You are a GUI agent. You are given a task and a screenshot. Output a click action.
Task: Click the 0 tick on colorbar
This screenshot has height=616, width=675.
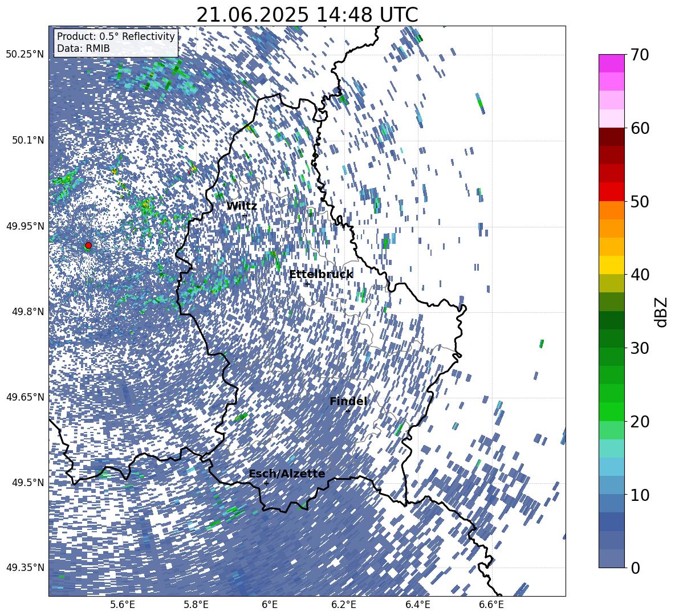[x=635, y=568]
